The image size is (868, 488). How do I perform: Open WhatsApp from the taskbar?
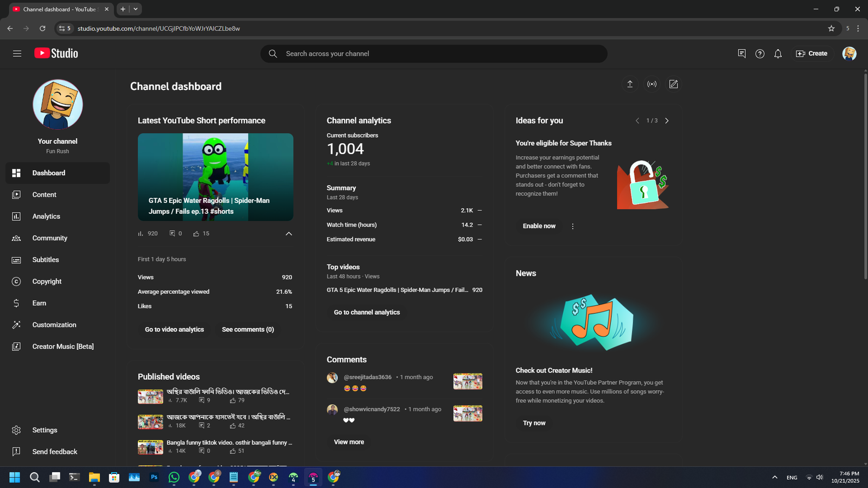pos(174,477)
